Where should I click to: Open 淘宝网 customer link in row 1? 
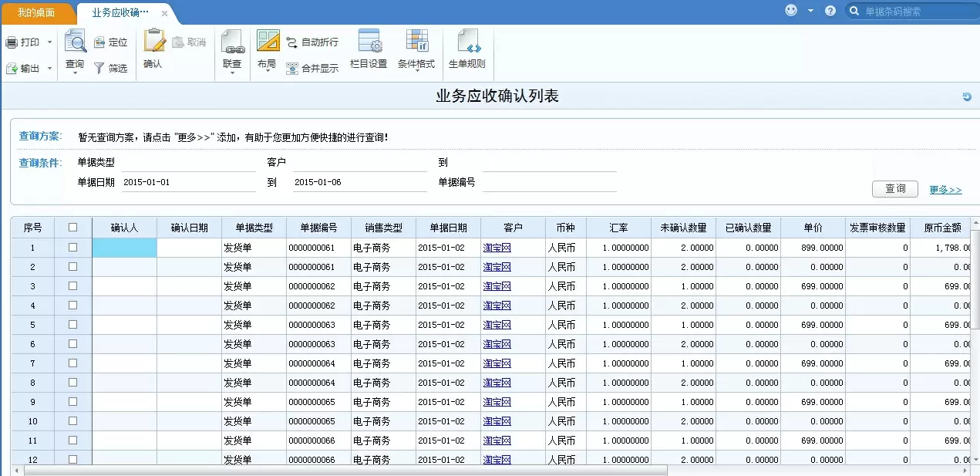coord(497,248)
